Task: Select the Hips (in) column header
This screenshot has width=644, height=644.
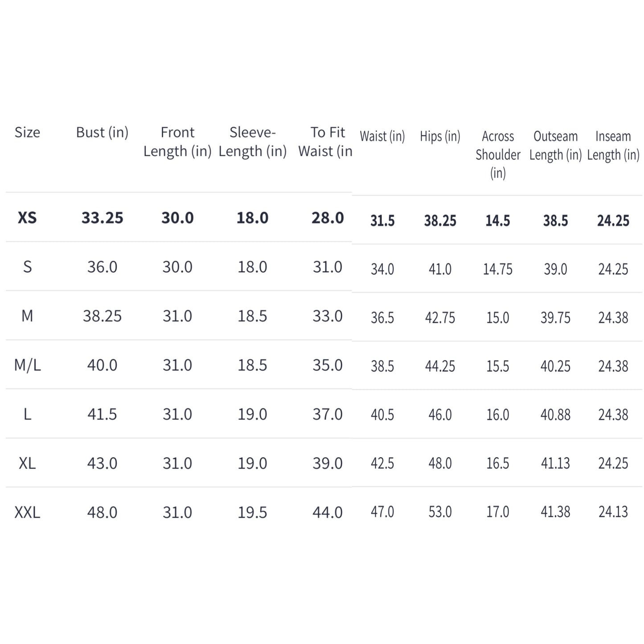Action: pyautogui.click(x=440, y=136)
